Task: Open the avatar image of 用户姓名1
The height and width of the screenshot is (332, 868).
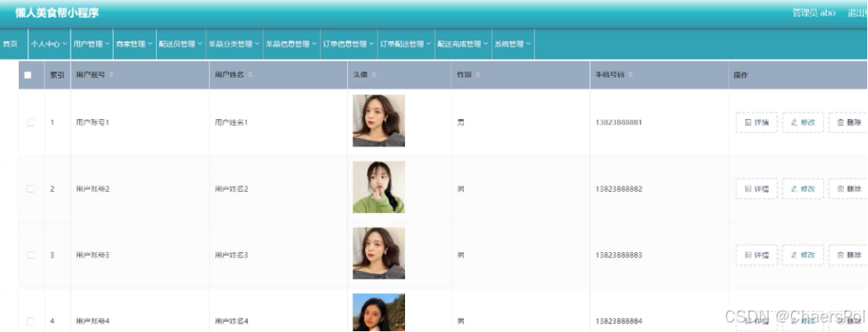Action: click(x=378, y=121)
